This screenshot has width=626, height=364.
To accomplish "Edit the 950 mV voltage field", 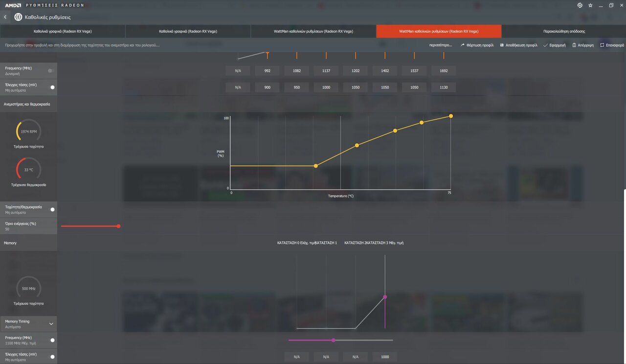I will coord(296,87).
